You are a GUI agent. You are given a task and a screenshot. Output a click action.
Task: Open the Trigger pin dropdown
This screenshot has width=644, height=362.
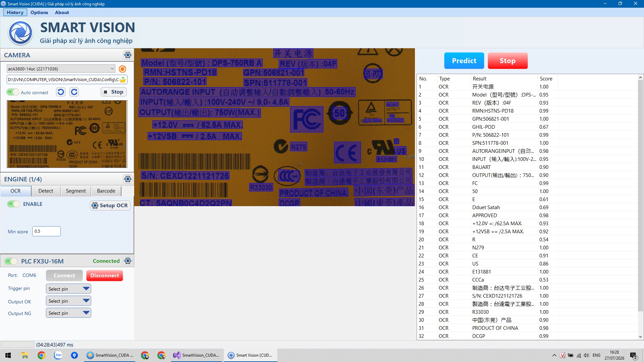point(68,289)
